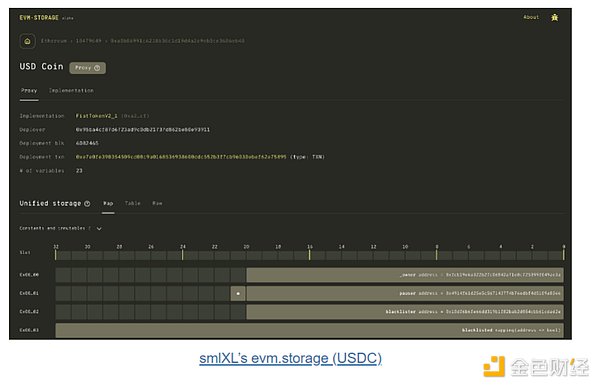Image resolution: width=600 pixels, height=388 pixels.
Task: Switch to the Implementation tab
Action: tap(71, 91)
